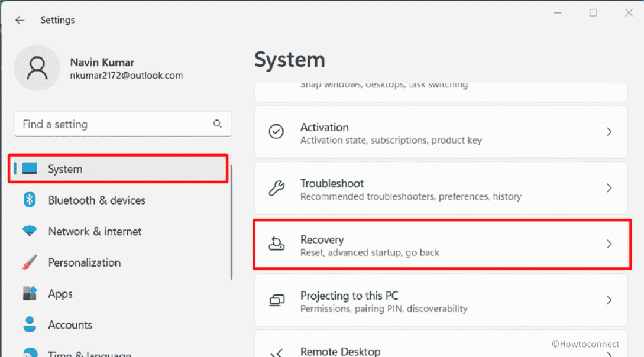
Task: Click 'Recommended troubleshooters, preferences, history' text
Action: point(411,197)
